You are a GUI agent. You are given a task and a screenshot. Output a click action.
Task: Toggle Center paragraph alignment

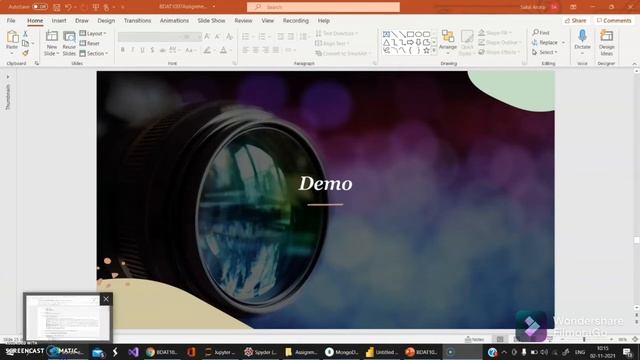pos(256,50)
